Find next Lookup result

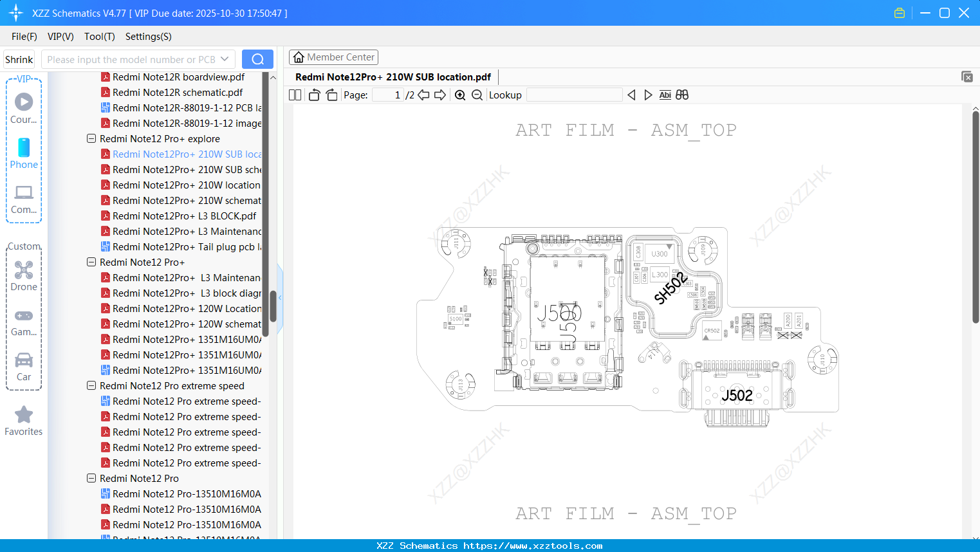pyautogui.click(x=648, y=95)
